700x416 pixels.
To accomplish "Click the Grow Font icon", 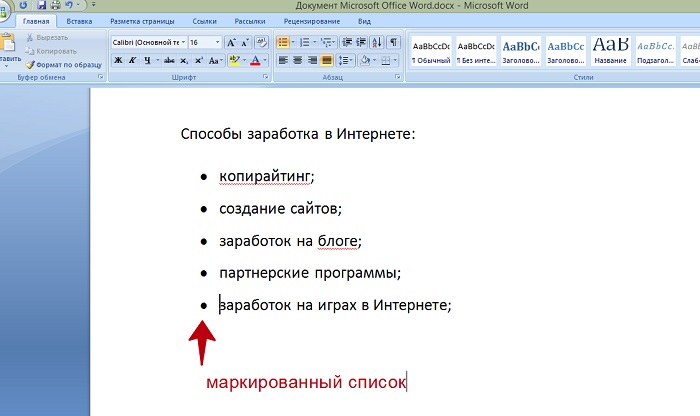I will (231, 42).
